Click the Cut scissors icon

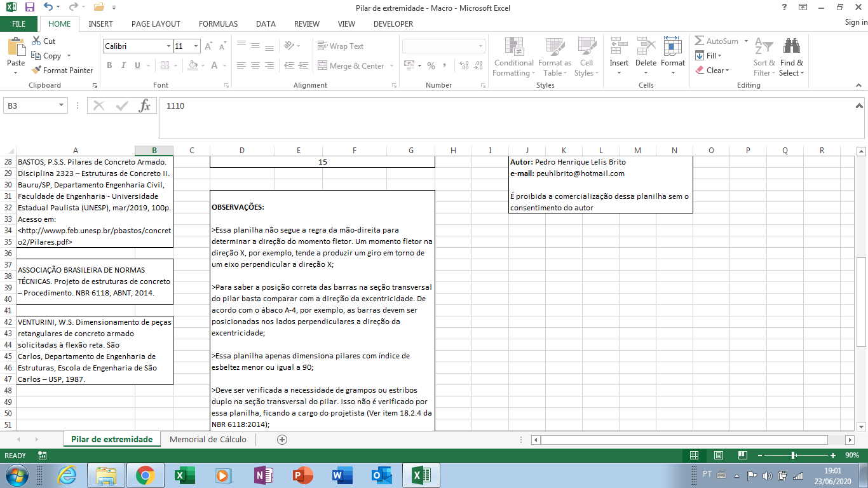[36, 41]
